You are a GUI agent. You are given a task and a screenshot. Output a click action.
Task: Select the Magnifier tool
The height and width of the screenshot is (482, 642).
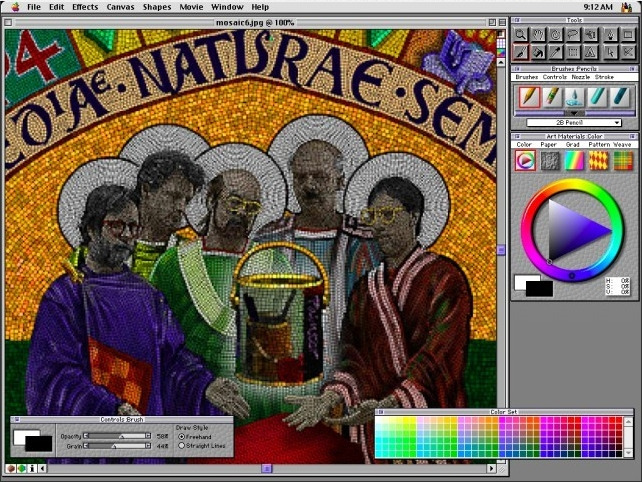click(521, 35)
